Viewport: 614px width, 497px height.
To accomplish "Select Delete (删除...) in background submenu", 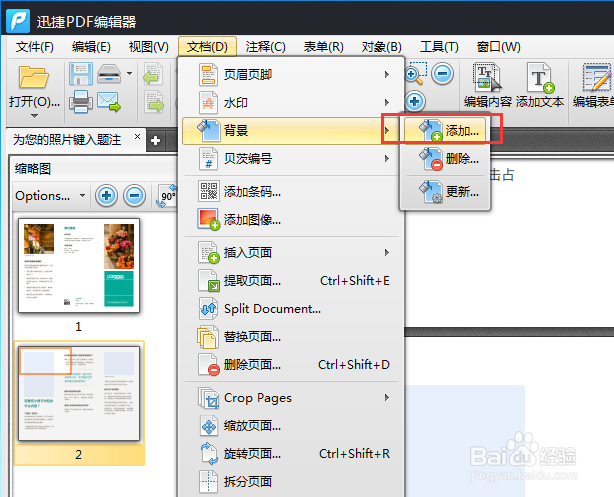I will click(x=445, y=159).
